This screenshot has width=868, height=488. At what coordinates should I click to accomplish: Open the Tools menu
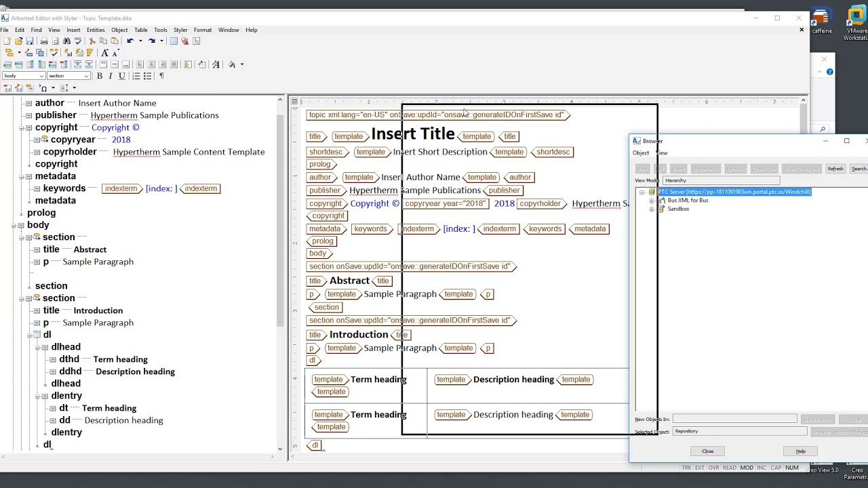tap(161, 30)
